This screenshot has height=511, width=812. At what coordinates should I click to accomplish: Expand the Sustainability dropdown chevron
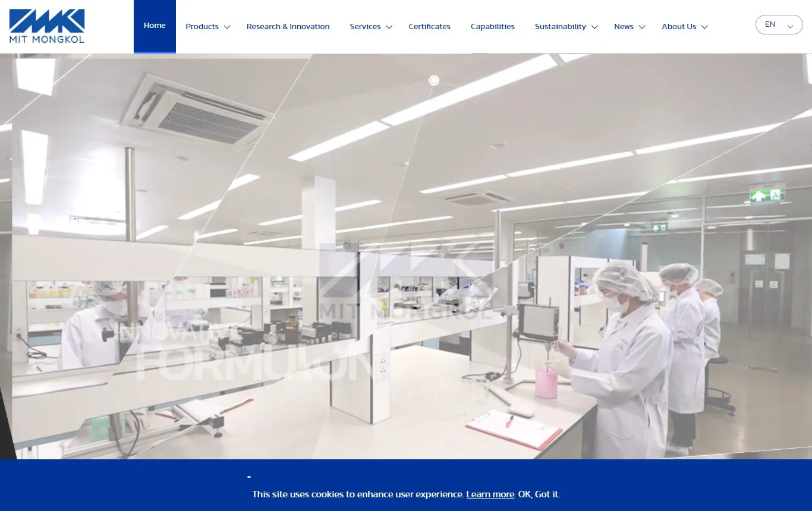(594, 27)
